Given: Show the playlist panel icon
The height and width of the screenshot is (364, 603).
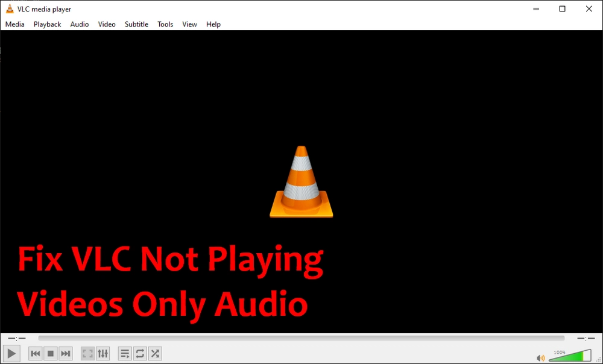Looking at the screenshot, I should coord(124,354).
